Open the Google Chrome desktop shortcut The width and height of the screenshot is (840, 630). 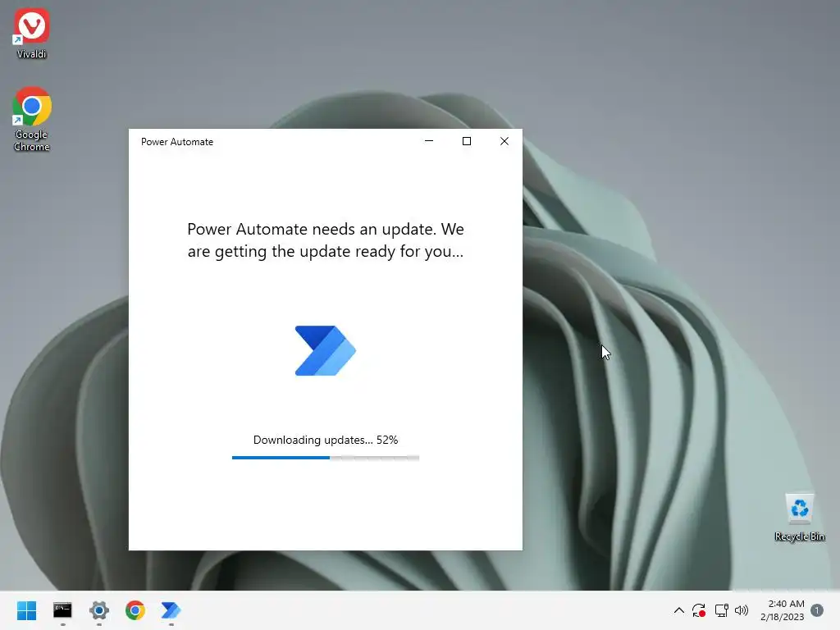coord(32,119)
